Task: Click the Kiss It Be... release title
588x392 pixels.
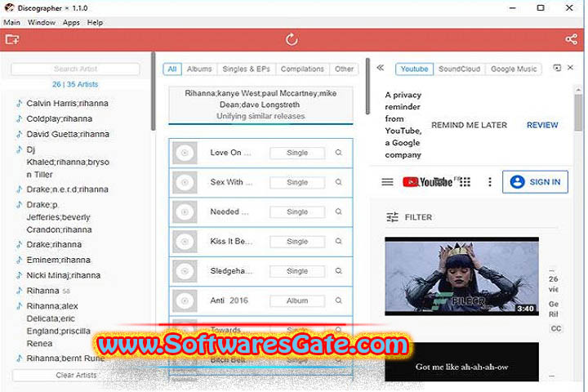Action: (x=231, y=241)
